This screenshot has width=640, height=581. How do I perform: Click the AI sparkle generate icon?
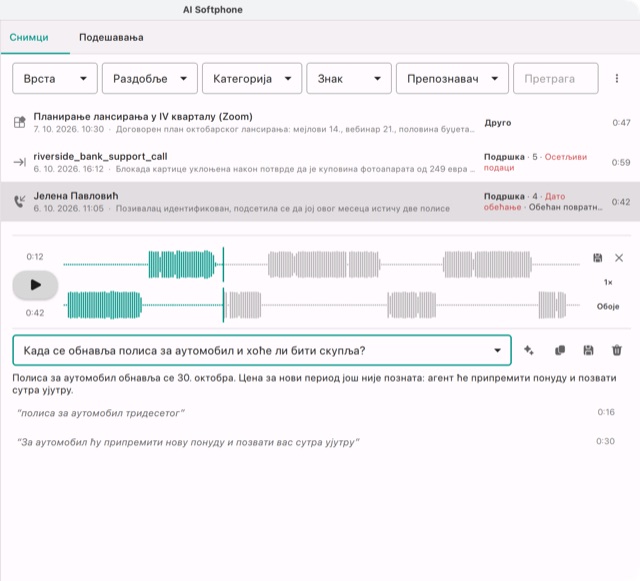[529, 350]
